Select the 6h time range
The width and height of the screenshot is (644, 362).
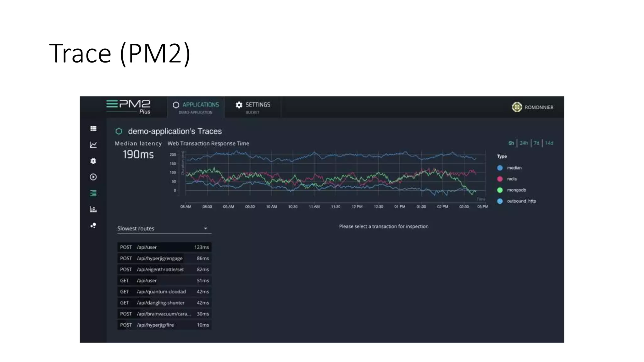coord(511,143)
